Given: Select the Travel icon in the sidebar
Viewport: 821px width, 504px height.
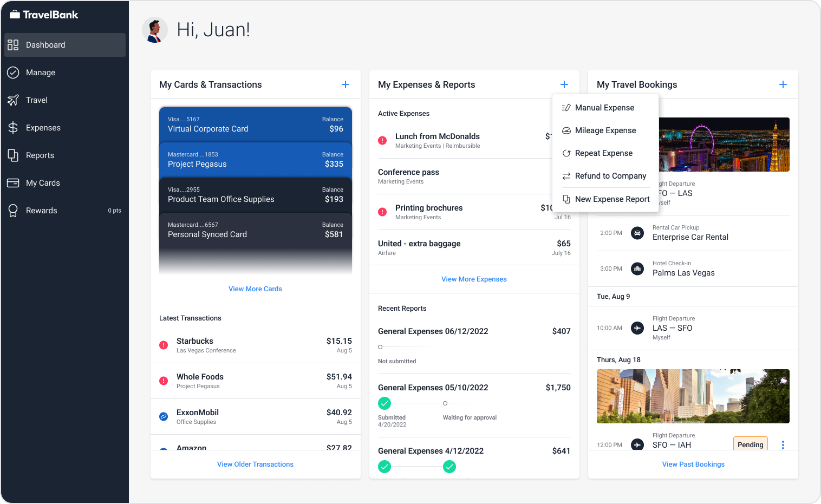Looking at the screenshot, I should pyautogui.click(x=13, y=100).
